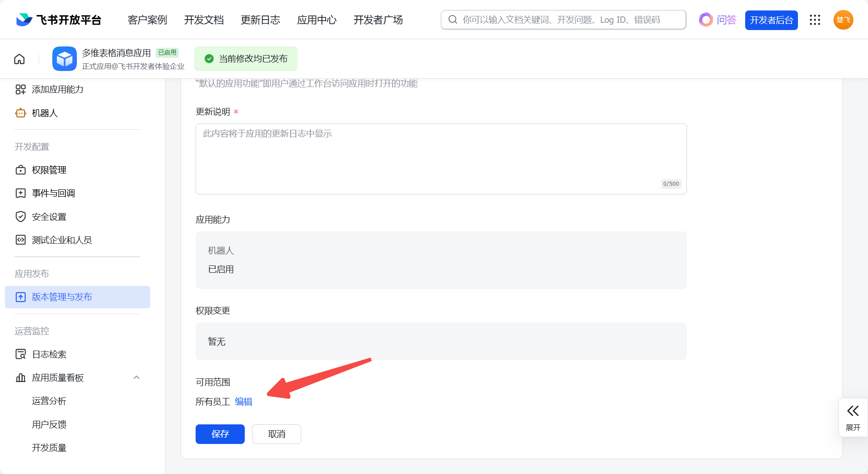Collapse the 应用质量看板 section chevron
The height and width of the screenshot is (474, 868).
click(x=136, y=377)
